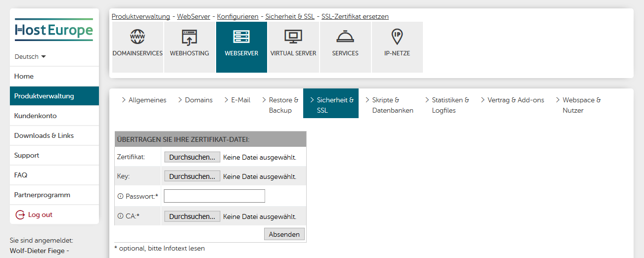Click the Sie sind angemeldet text
This screenshot has width=644, height=258.
click(x=42, y=240)
